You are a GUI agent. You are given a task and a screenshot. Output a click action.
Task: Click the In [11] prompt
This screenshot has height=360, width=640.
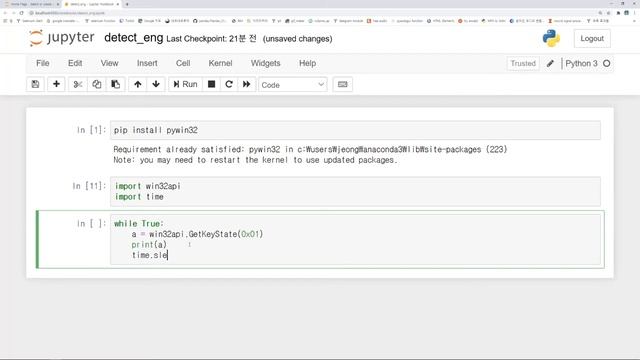click(89, 186)
